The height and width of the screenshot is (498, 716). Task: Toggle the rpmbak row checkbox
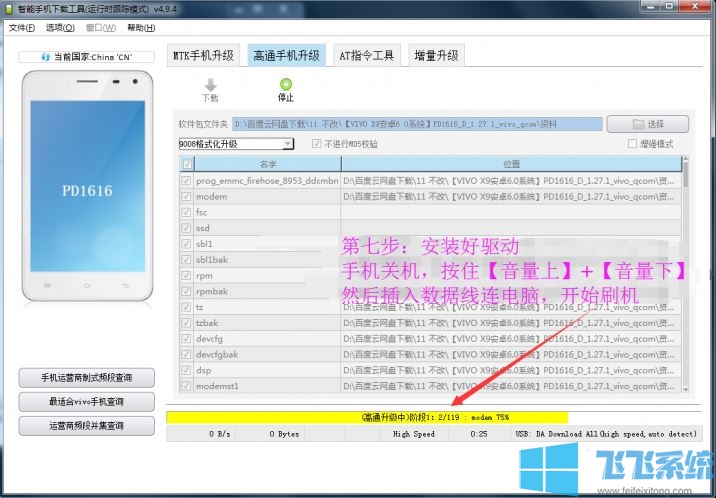tap(186, 291)
